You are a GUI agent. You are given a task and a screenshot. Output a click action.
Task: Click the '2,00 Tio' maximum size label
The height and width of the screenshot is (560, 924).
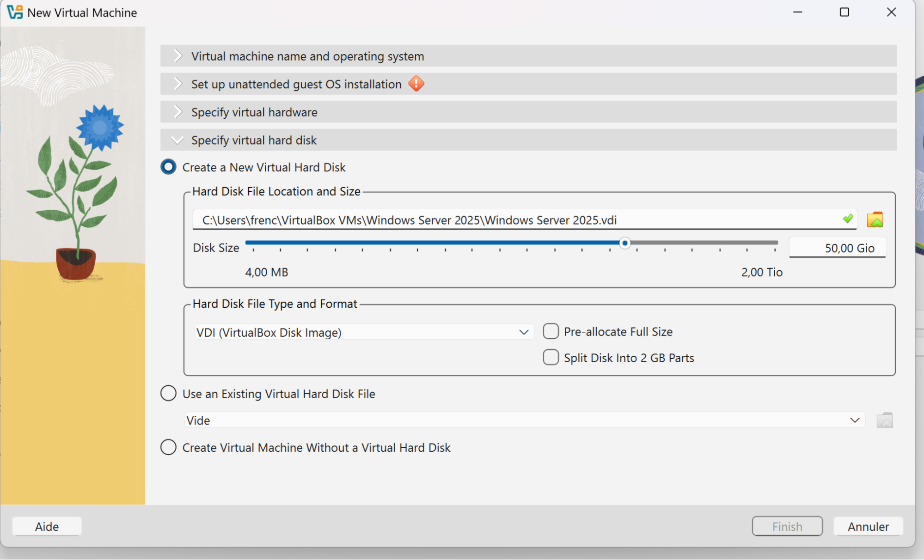(x=762, y=272)
